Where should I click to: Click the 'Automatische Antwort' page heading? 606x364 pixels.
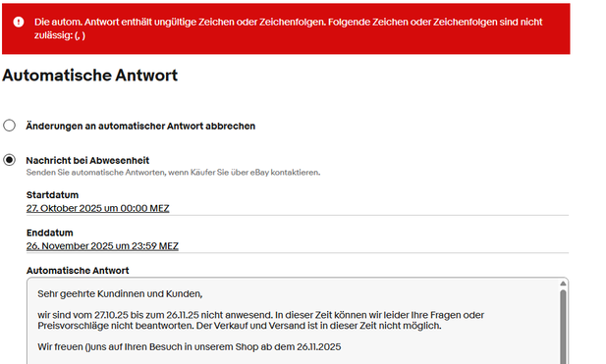click(90, 75)
